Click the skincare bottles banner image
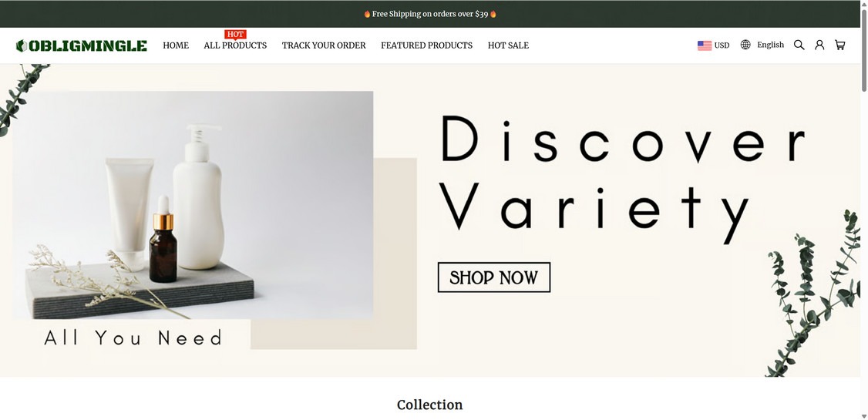The image size is (868, 420). (193, 205)
